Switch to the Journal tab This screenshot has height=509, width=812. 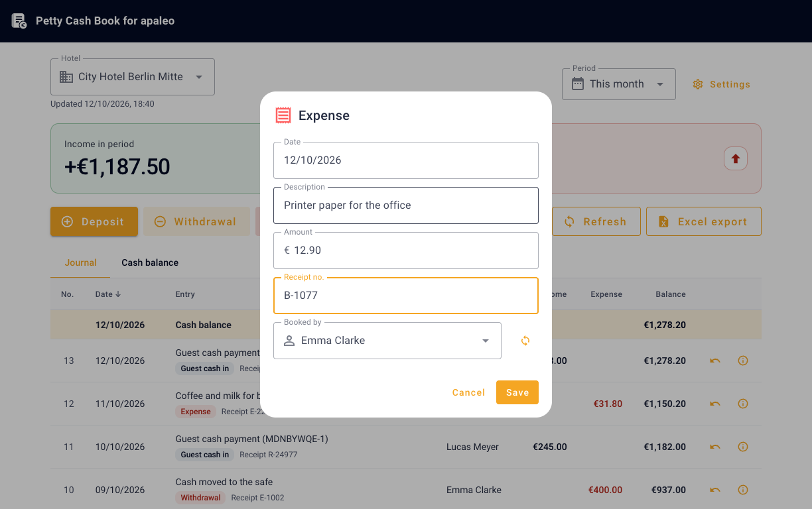[x=80, y=263]
